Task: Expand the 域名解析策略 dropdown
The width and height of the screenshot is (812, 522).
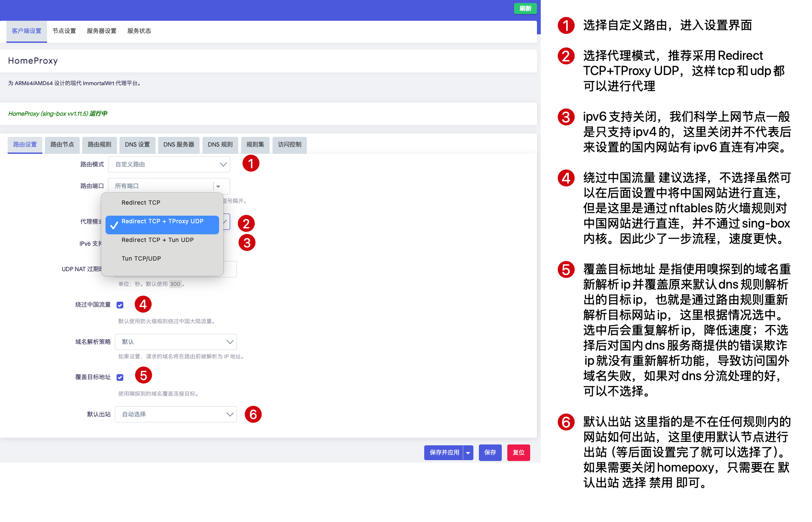Action: pos(176,342)
